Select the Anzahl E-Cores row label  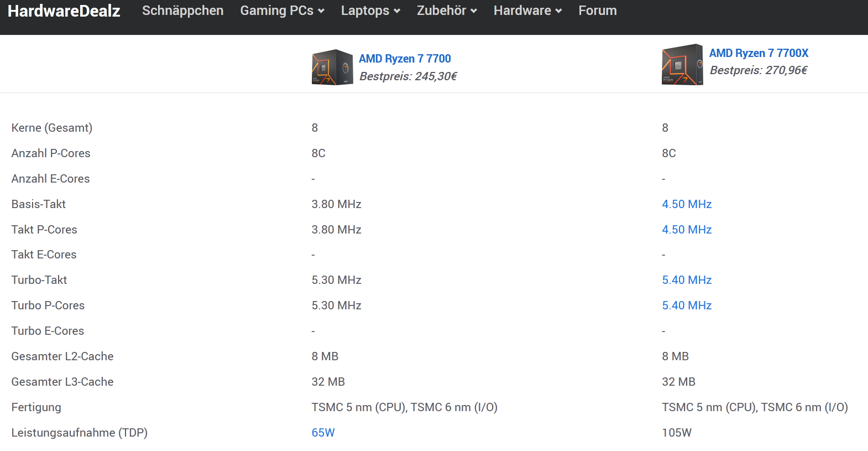pos(50,179)
